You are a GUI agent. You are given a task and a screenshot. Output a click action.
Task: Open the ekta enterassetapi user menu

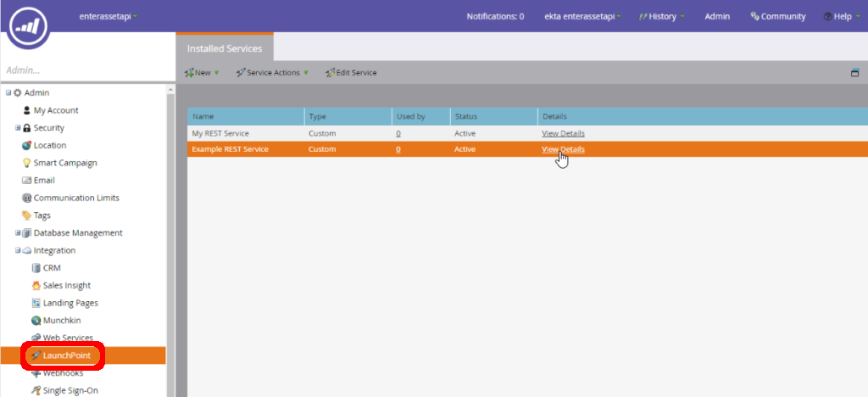(x=582, y=17)
